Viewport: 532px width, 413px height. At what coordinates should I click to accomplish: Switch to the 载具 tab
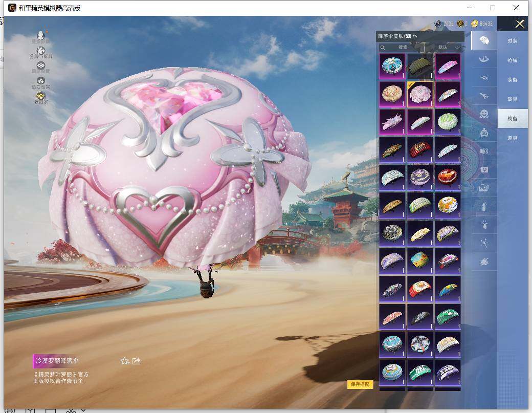click(513, 99)
